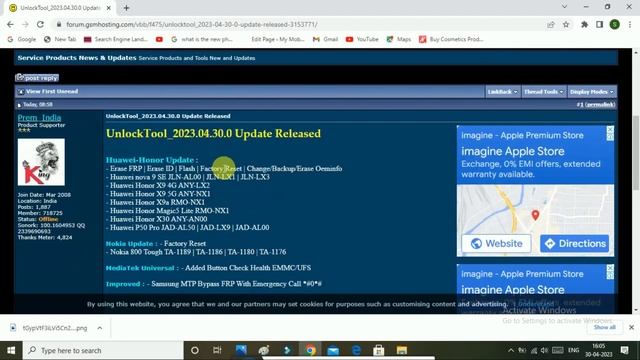Click Show all downloads
The height and width of the screenshot is (360, 640).
(x=604, y=327)
